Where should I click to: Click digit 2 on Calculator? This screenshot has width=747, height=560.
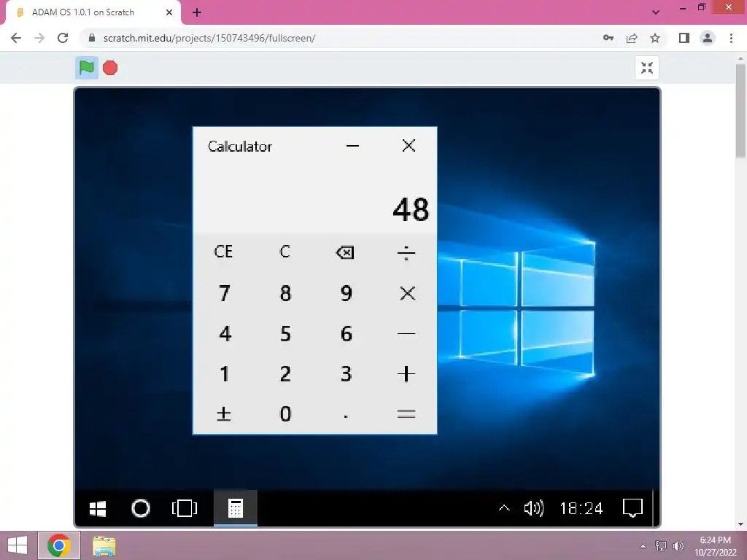pos(285,374)
